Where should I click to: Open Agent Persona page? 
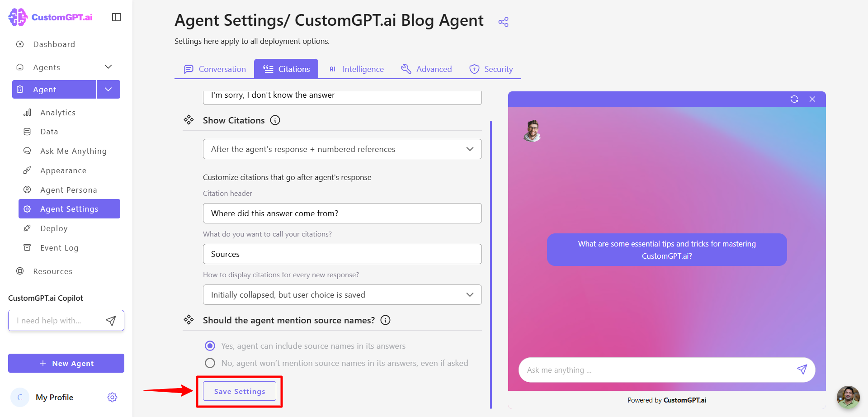tap(69, 190)
